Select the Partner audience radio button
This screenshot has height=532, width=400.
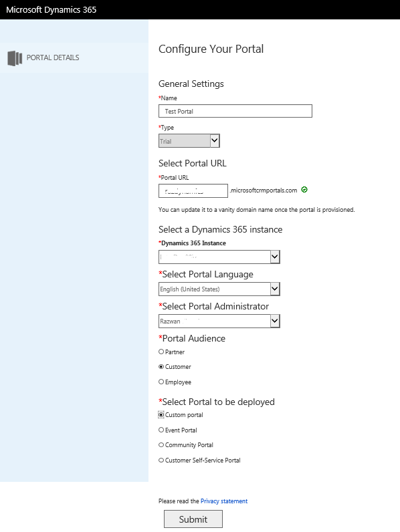[161, 352]
